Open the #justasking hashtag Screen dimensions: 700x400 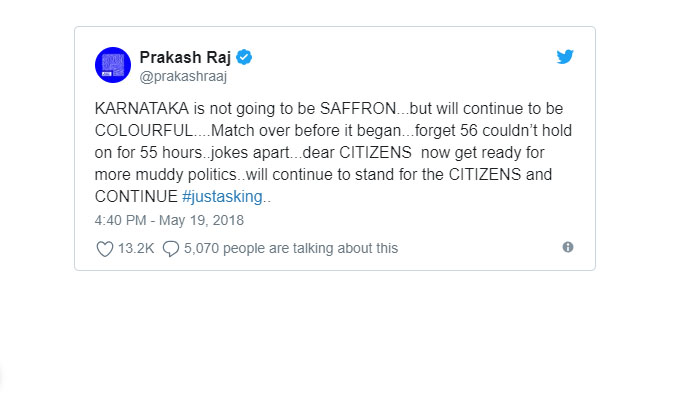pos(222,196)
